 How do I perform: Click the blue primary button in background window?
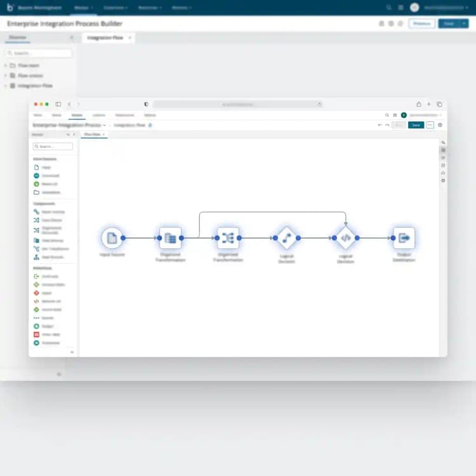(449, 23)
